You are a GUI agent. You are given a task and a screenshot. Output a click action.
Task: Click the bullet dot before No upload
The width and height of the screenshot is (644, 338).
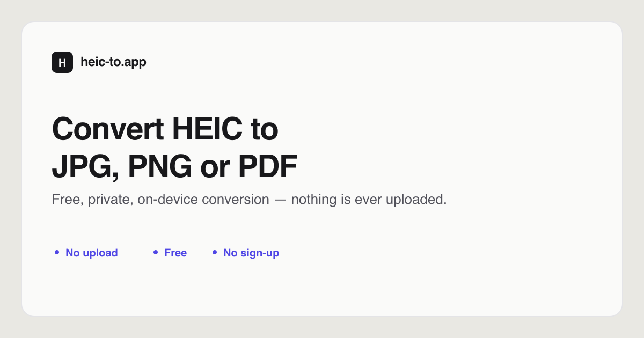(57, 252)
